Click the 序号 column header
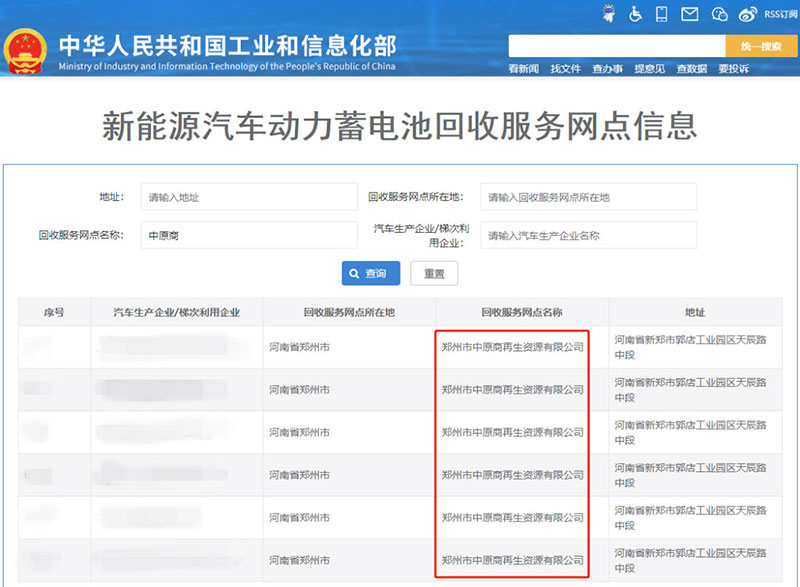800x587 pixels. coord(54,312)
